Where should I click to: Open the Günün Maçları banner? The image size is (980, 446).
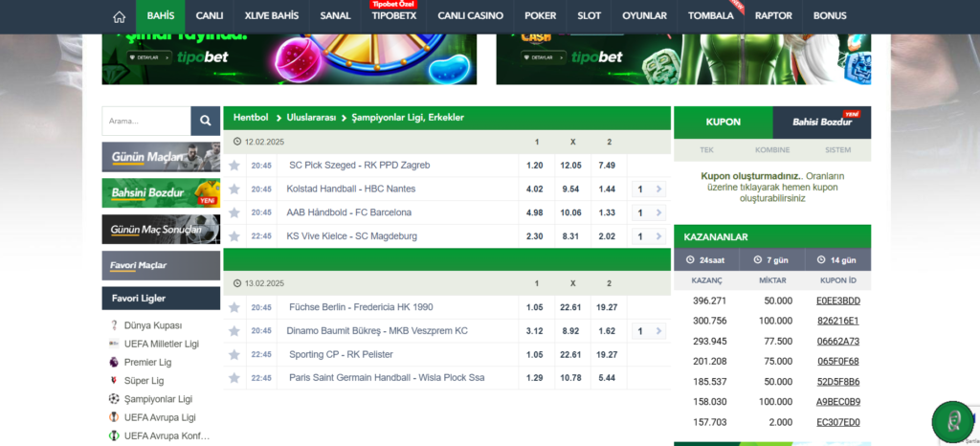coord(161,157)
